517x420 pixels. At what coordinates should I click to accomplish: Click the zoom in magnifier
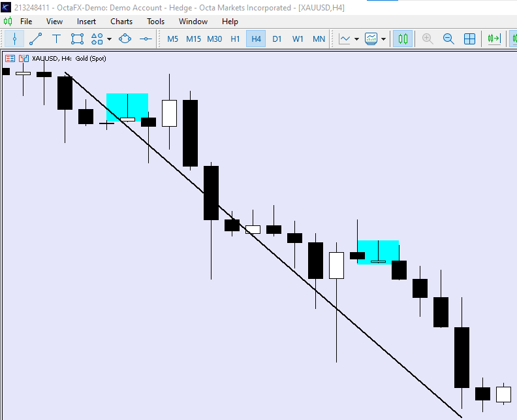coord(428,39)
